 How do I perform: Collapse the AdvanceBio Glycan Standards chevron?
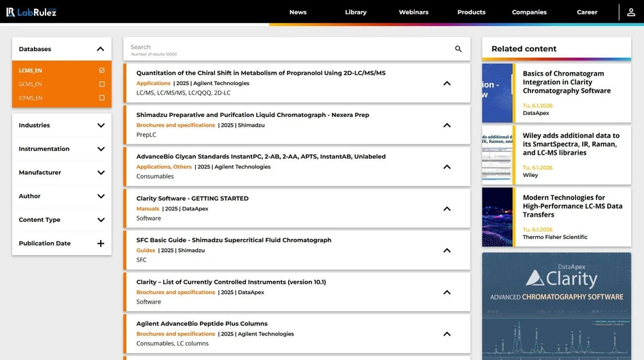pos(447,167)
